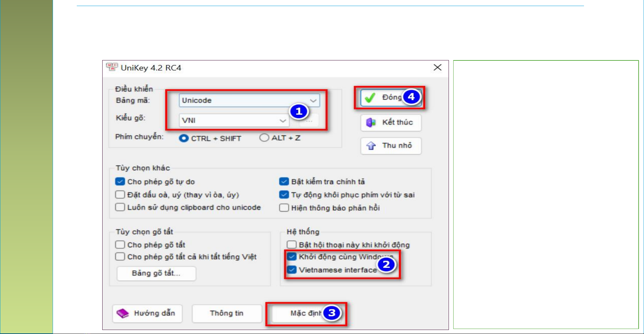Click the Đóng button
This screenshot has width=644, height=334.
391,98
